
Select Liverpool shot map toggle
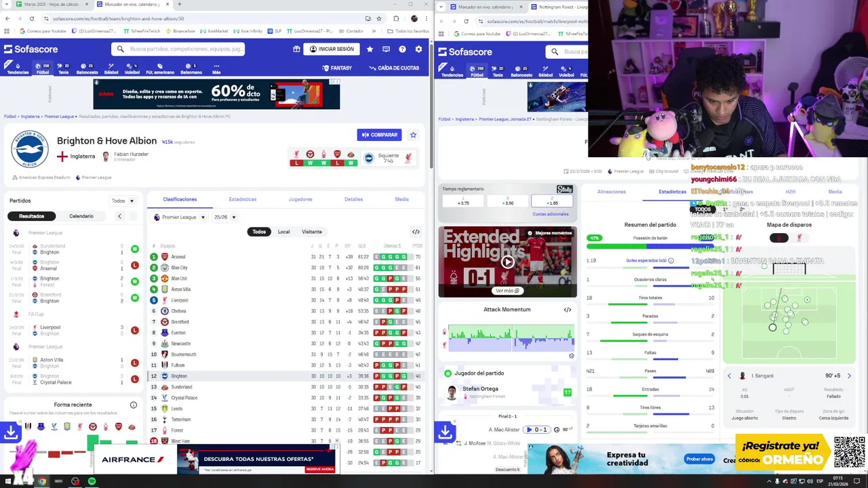click(799, 238)
